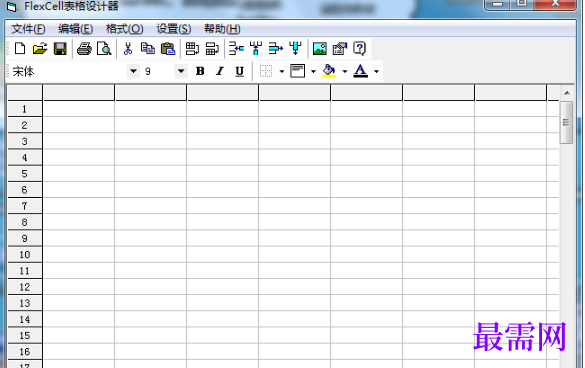585x368 pixels.
Task: Open the 宋体 font name dropdown
Action: 133,71
